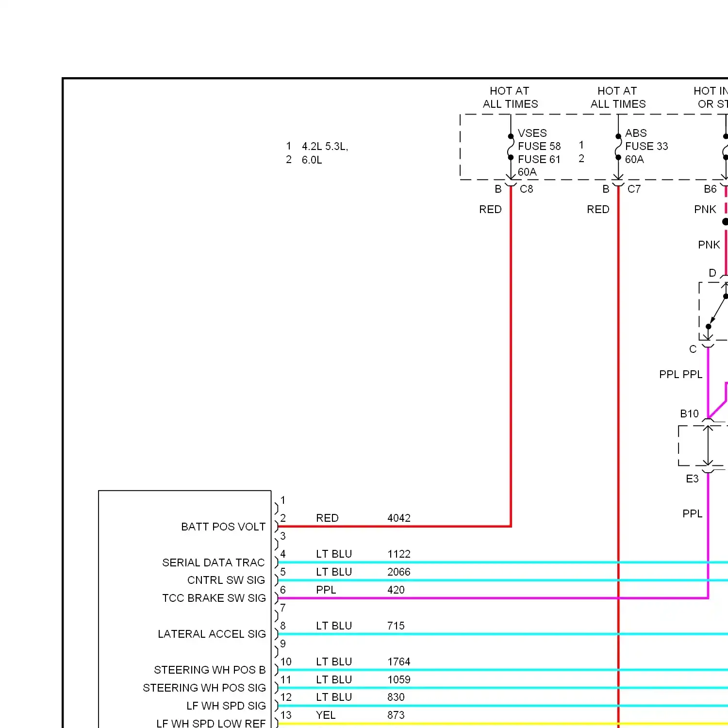Select the 'STEERING WH POS B' label

(210, 670)
